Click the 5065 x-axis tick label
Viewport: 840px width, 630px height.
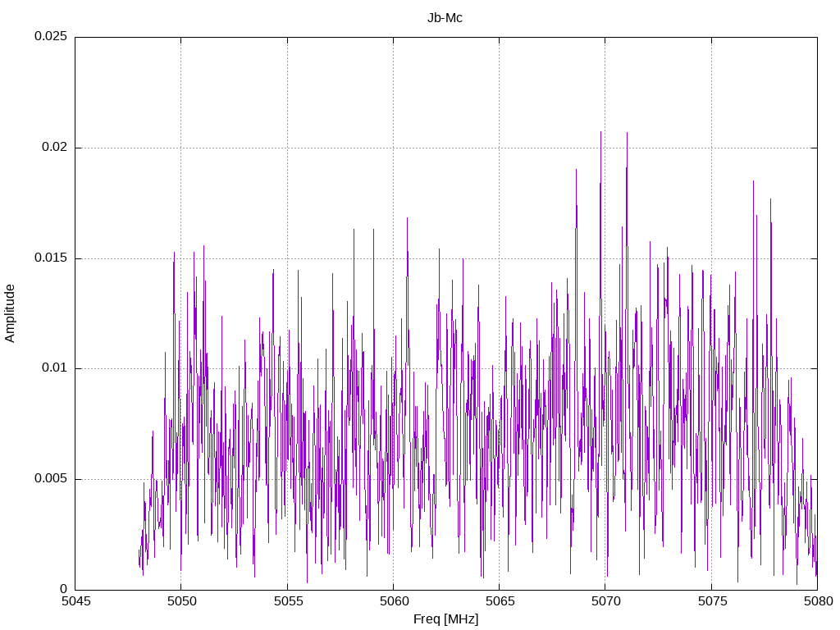point(500,600)
